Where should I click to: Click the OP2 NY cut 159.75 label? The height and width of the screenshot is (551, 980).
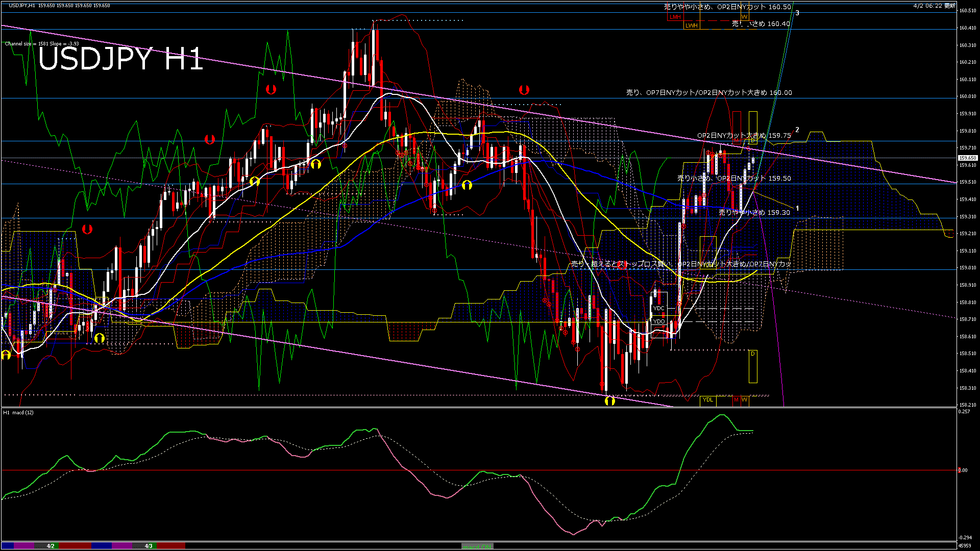(744, 136)
